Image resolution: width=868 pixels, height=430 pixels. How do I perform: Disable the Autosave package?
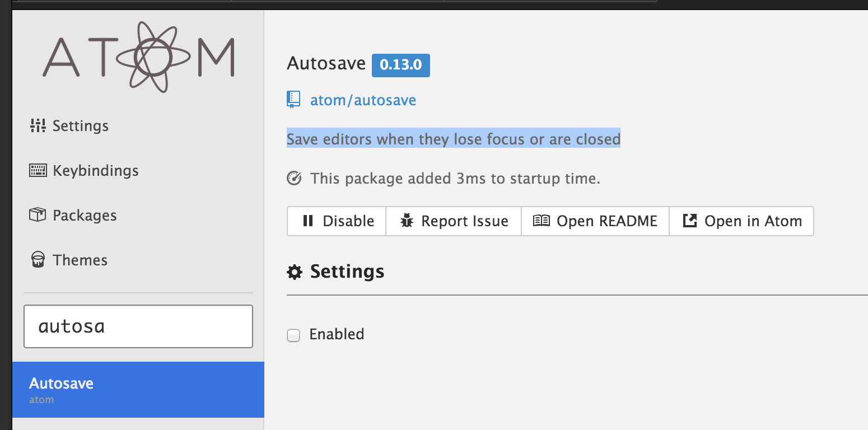tap(337, 221)
